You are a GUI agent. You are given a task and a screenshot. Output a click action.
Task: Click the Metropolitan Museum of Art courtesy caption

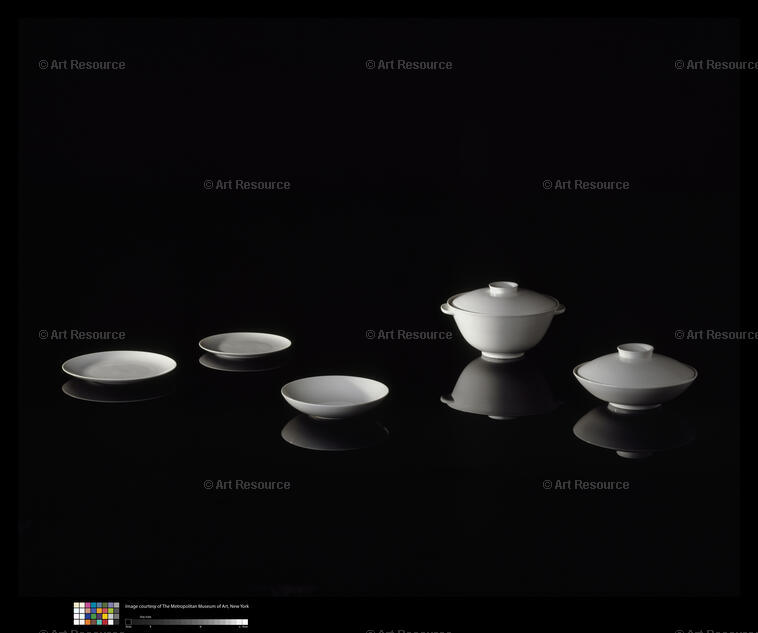[x=187, y=606]
